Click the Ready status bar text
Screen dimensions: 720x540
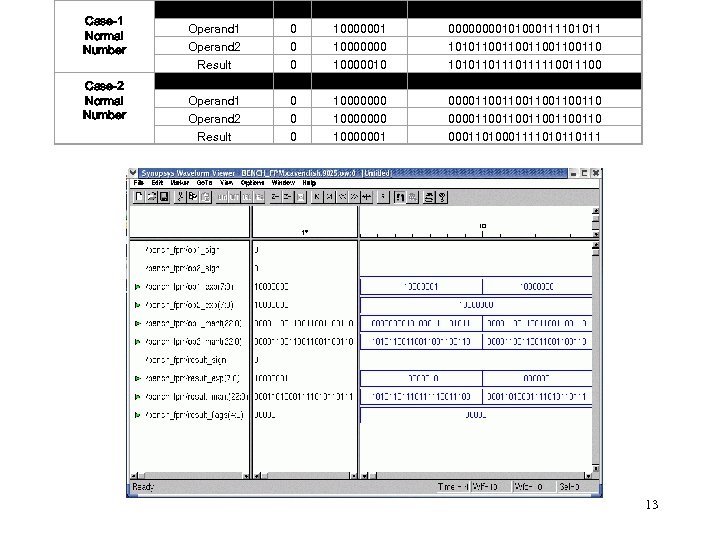pos(143,487)
